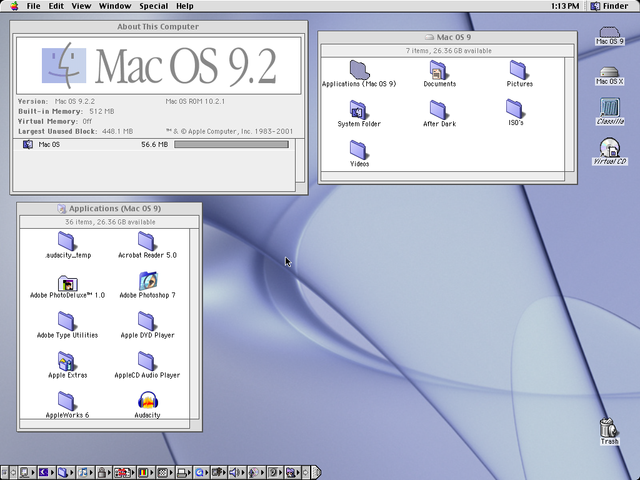The image size is (640, 480).
Task: Open the File Sharing folder module
Action: pos(65,472)
